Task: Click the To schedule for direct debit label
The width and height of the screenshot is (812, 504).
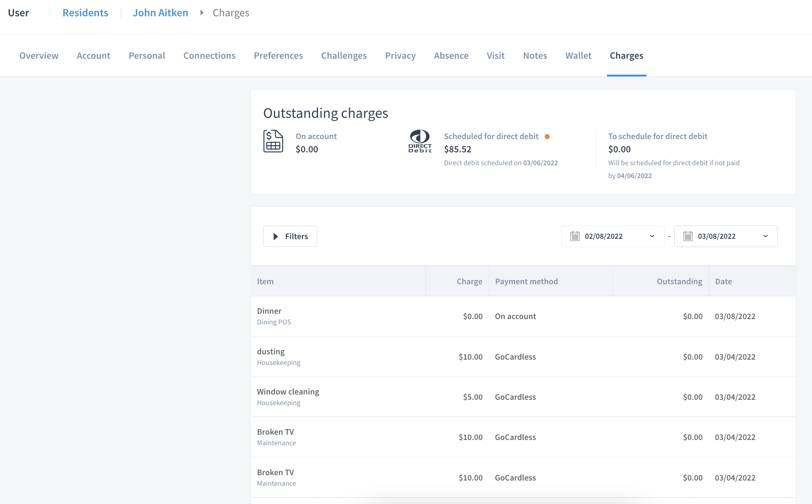Action: [x=658, y=136]
